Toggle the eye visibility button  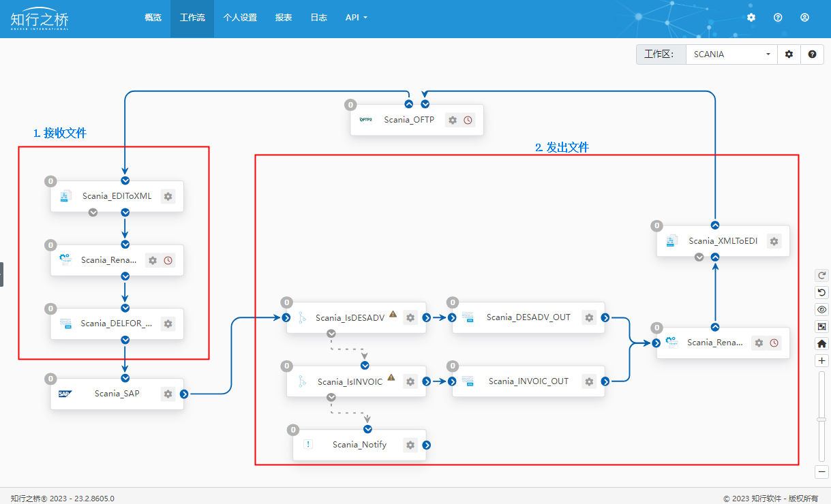coord(822,310)
